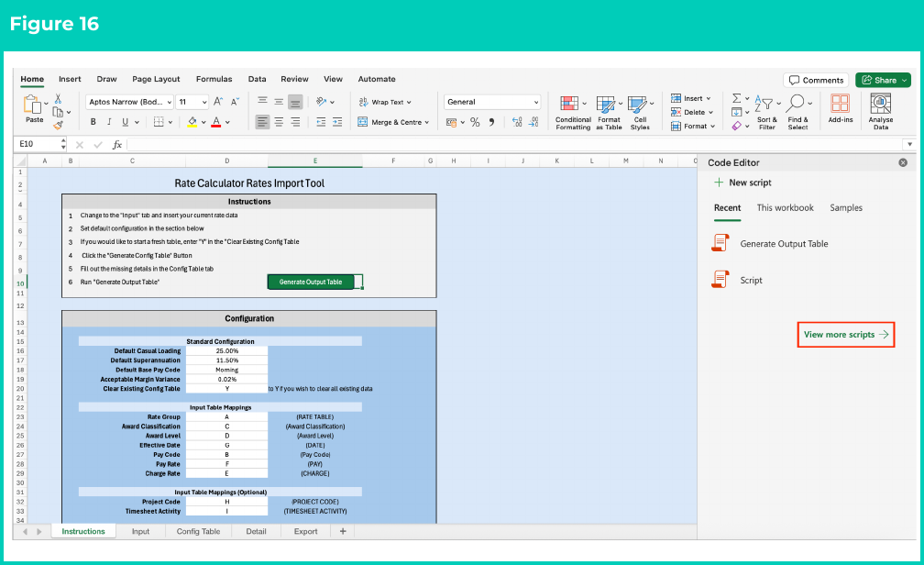The width and height of the screenshot is (924, 565).
Task: Decrease decimal places
Action: [x=533, y=122]
